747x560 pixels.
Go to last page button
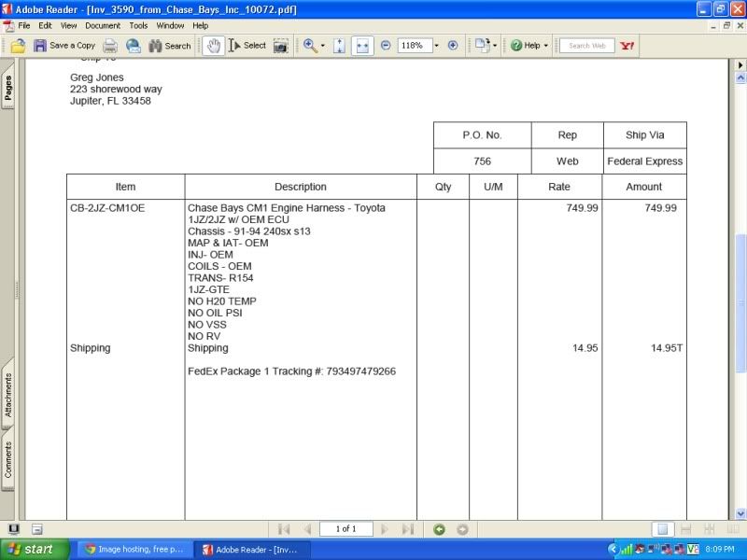408,529
